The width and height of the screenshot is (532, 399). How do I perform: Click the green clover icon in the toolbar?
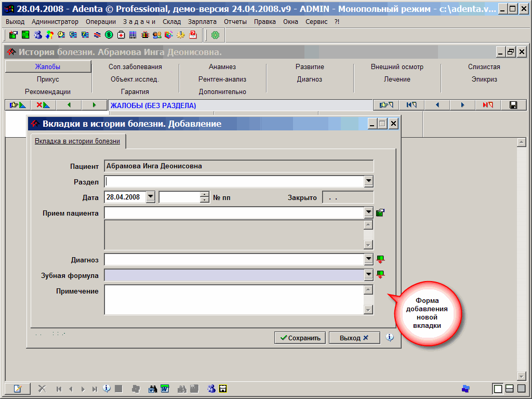pos(215,35)
